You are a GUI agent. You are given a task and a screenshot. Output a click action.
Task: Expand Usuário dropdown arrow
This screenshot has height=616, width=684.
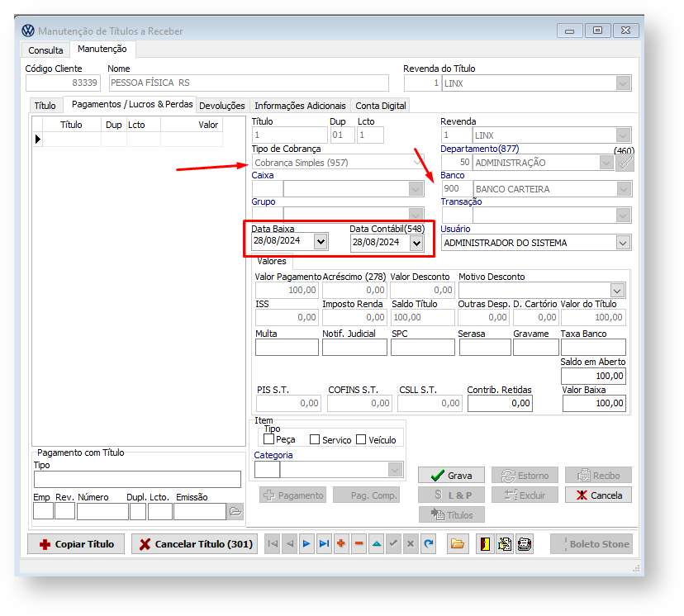point(624,243)
